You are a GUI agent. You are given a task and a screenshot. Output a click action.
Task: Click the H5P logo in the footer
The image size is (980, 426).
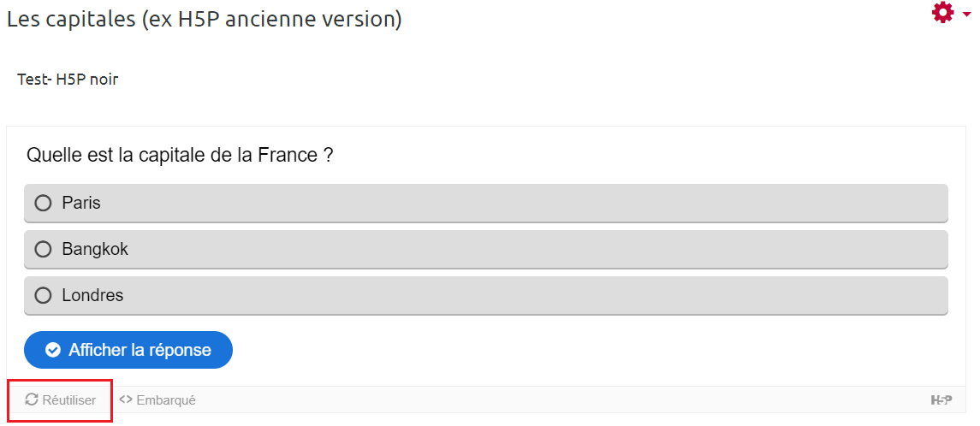(x=941, y=399)
